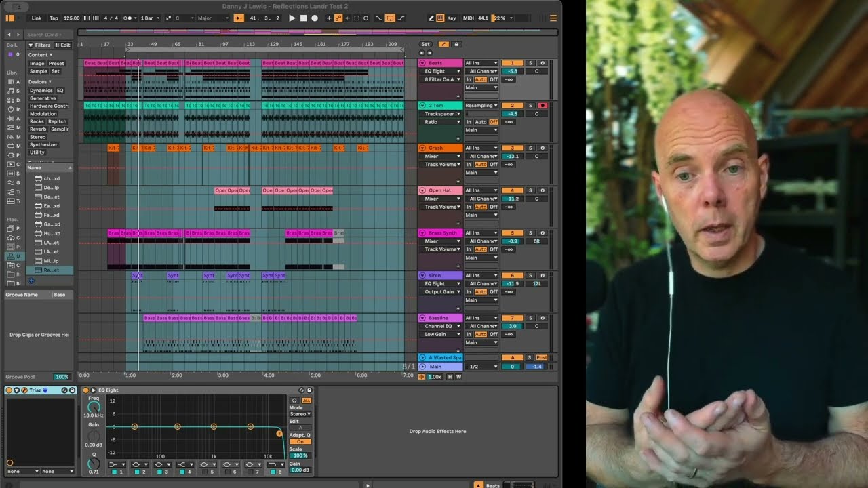
Task: Toggle the EQ Eight headphone audition button
Action: coord(294,401)
